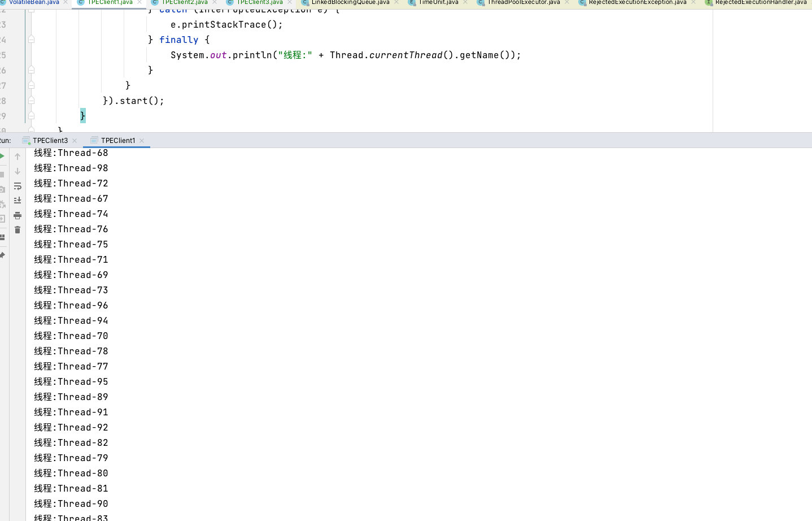This screenshot has height=521, width=812.
Task: Collapse fold marker at finally block's closing brace
Action: (x=32, y=70)
